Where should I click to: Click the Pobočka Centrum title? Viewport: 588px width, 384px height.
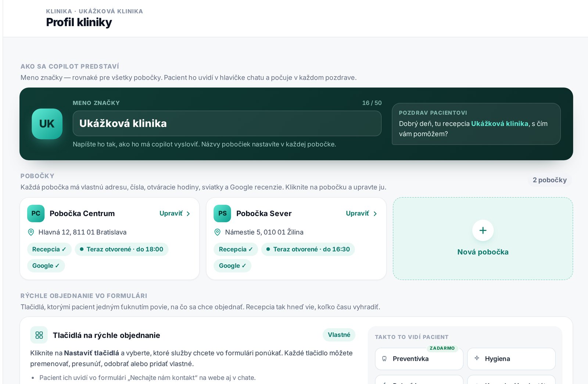[82, 213]
